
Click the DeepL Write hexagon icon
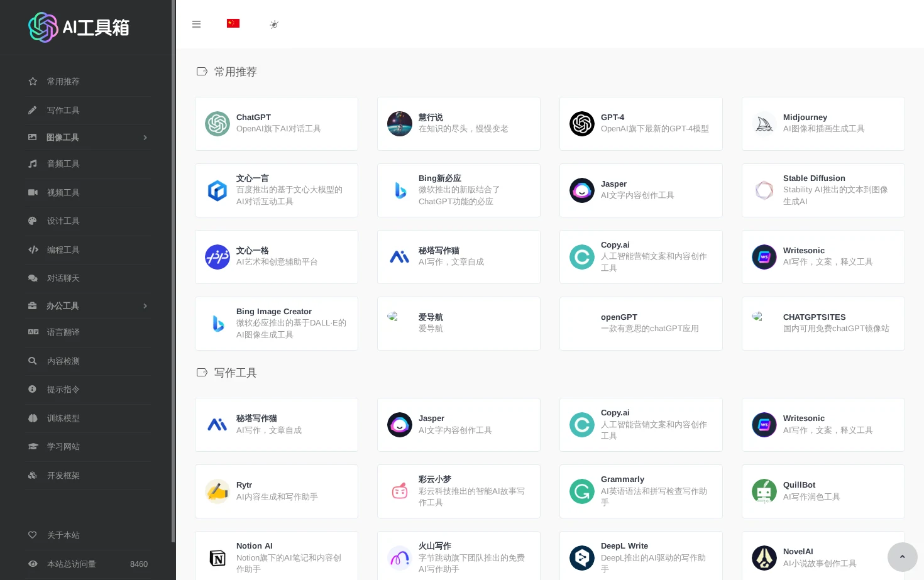pos(582,558)
